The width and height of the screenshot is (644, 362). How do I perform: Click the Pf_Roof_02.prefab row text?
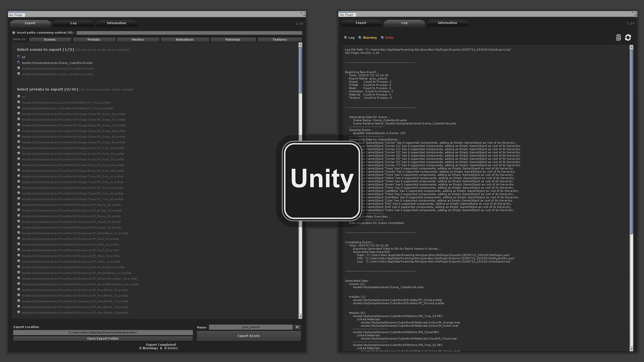point(70,245)
